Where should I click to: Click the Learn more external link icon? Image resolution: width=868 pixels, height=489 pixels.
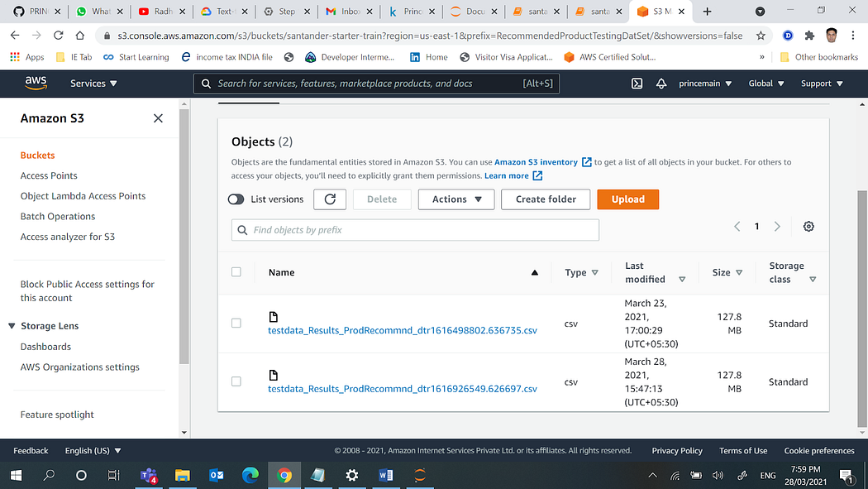coord(537,175)
